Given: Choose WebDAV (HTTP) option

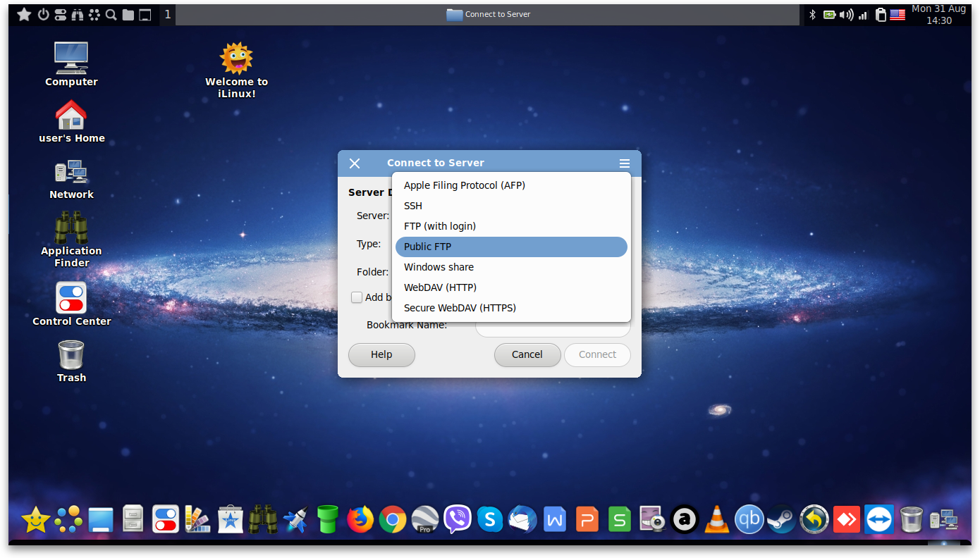Looking at the screenshot, I should click(511, 287).
